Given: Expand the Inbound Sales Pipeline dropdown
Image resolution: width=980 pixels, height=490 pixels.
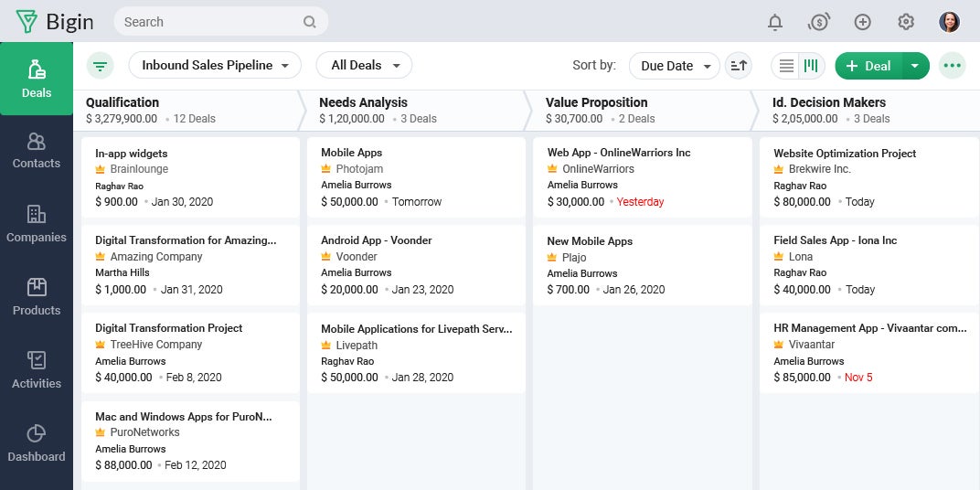Looking at the screenshot, I should click(215, 66).
